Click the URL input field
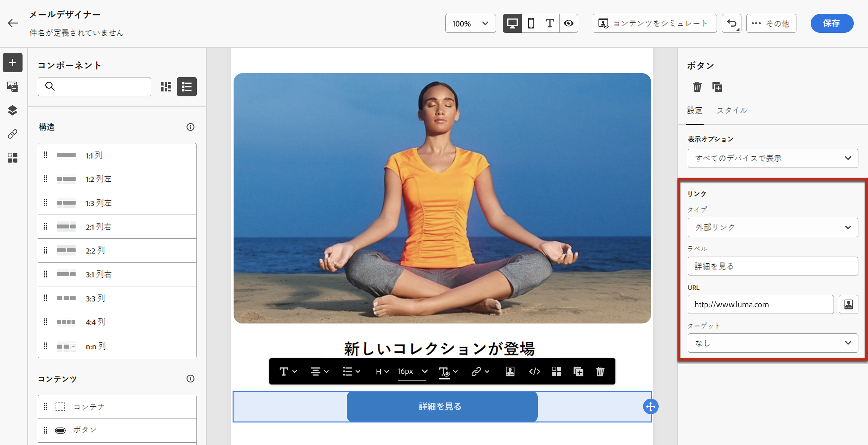The height and width of the screenshot is (445, 868). click(760, 305)
